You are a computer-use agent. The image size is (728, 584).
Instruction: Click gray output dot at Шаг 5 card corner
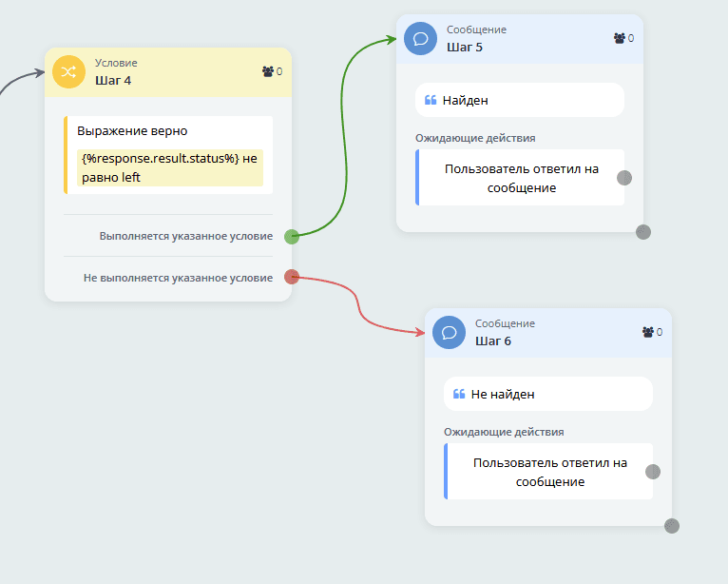click(643, 232)
